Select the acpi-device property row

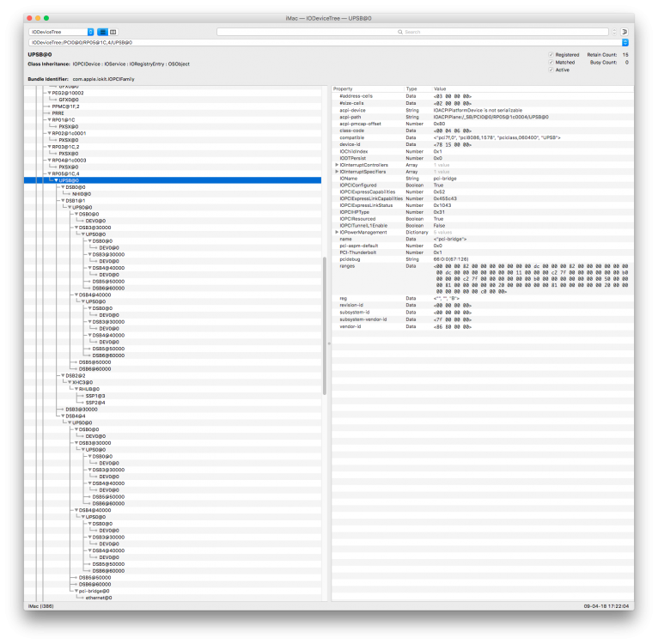pyautogui.click(x=483, y=110)
